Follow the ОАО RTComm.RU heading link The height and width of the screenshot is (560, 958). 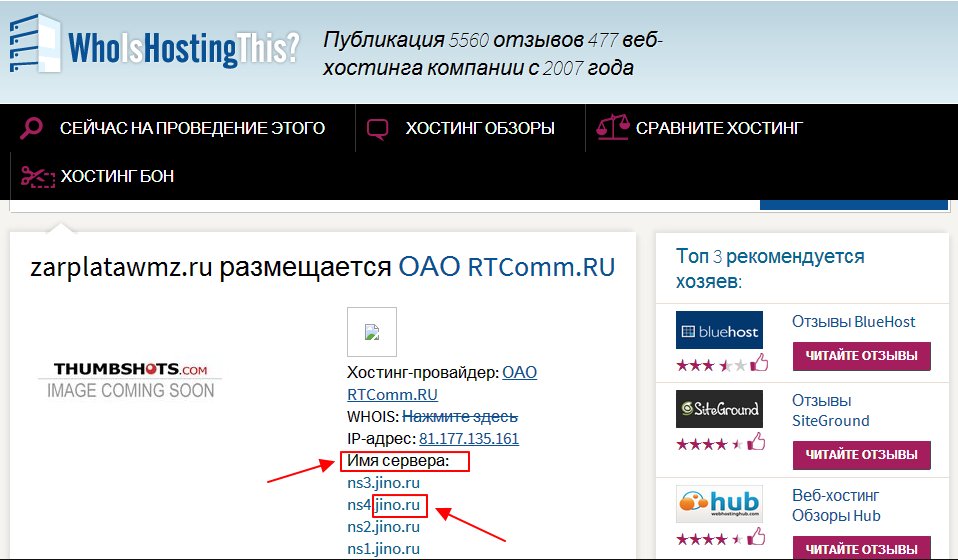[x=506, y=267]
